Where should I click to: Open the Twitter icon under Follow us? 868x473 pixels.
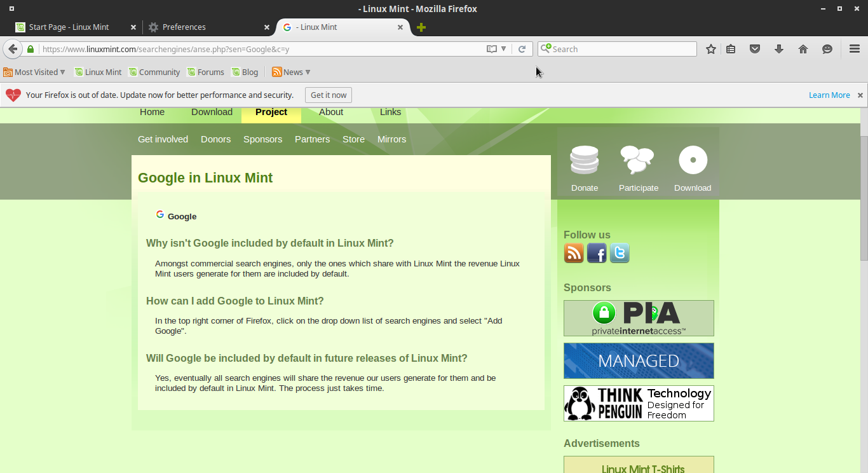pos(620,253)
